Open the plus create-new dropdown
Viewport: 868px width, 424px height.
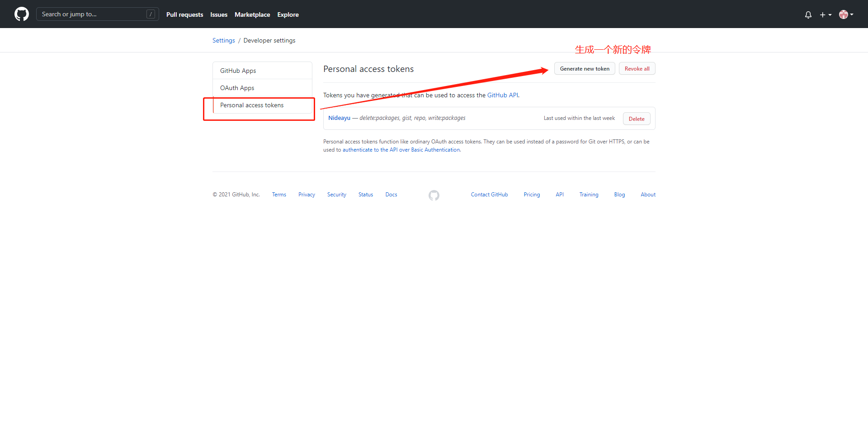[826, 14]
